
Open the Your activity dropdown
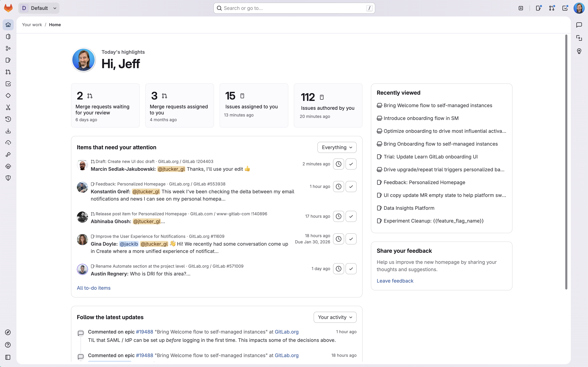(335, 317)
